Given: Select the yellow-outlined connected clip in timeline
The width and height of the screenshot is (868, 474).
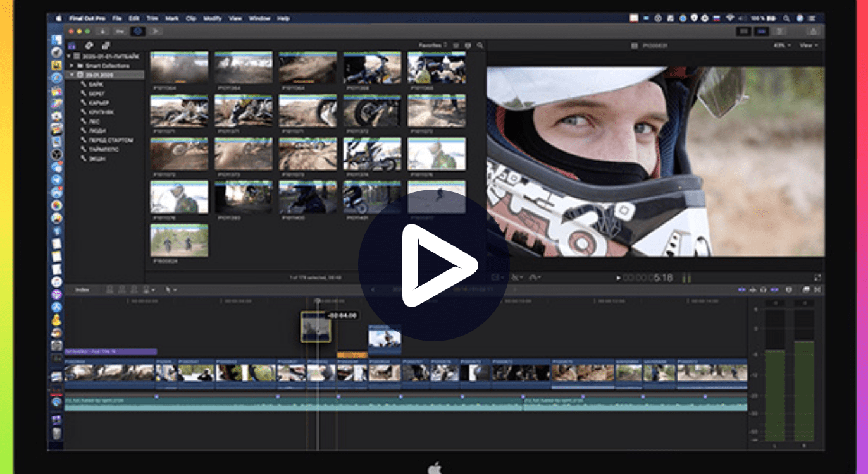Looking at the screenshot, I should coord(316,327).
